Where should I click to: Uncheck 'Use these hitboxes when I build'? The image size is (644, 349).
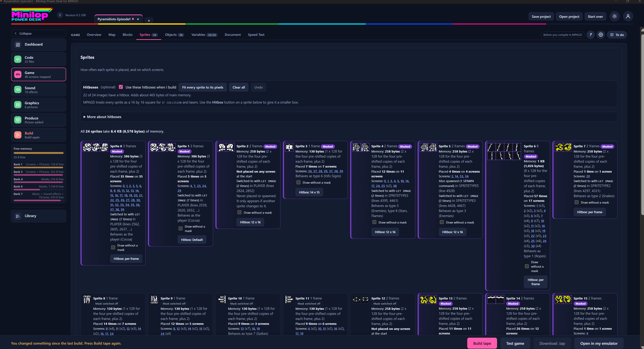(121, 87)
